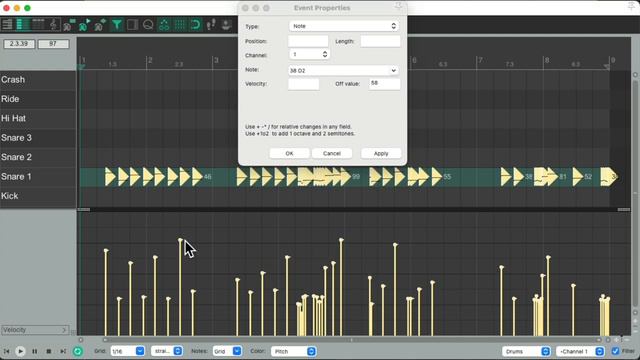Viewport: 640px width, 360px height.
Task: Click measure 8 on the timeline ruler
Action: 547,61
